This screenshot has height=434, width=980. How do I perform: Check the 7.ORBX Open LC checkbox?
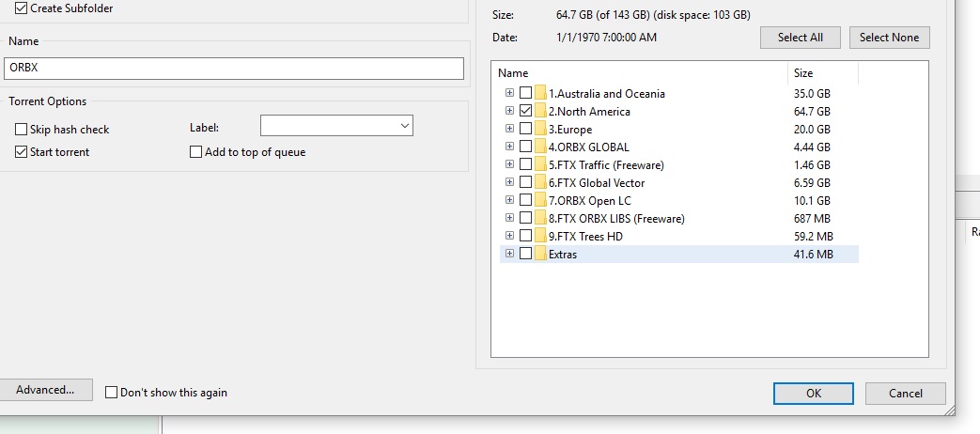coord(525,200)
